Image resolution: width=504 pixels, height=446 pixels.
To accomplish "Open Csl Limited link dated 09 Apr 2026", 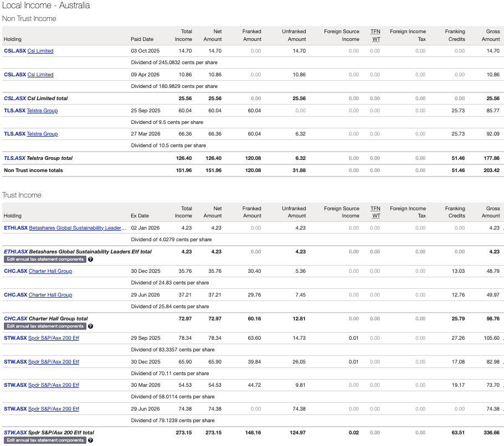I will pos(40,75).
